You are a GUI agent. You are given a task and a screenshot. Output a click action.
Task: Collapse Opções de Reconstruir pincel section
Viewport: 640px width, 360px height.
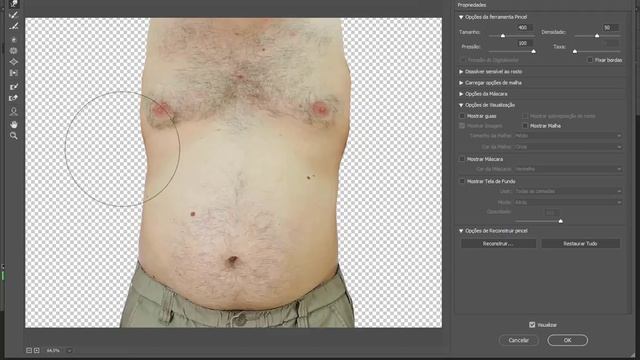click(461, 231)
